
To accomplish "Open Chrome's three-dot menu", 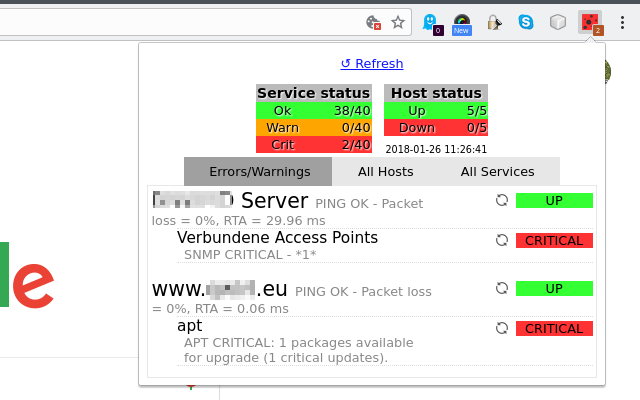I will (x=622, y=22).
